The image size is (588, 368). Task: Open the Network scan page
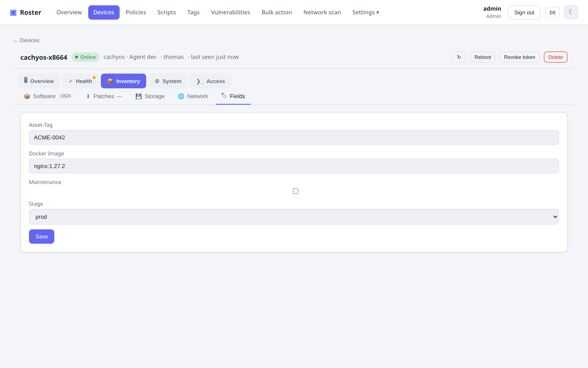click(x=322, y=12)
